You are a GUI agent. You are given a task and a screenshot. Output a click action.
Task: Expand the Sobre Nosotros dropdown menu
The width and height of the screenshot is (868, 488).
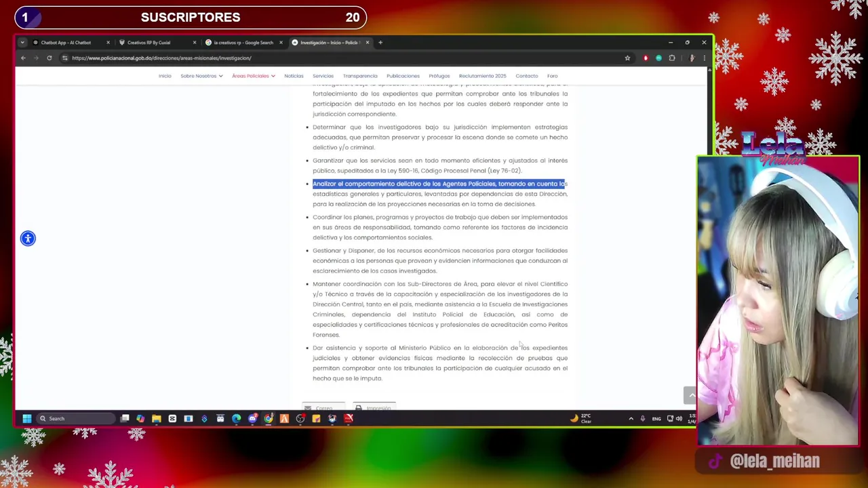pyautogui.click(x=201, y=76)
